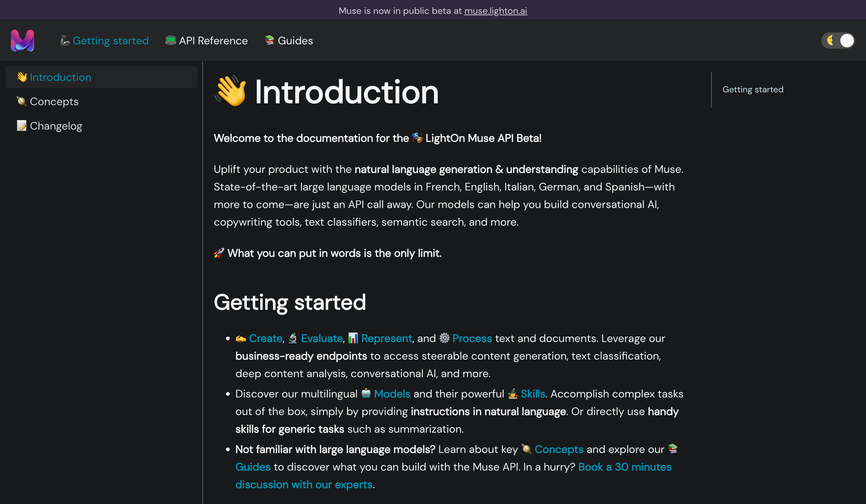The height and width of the screenshot is (504, 866).
Task: Open the Getting started nav tab
Action: 110,41
